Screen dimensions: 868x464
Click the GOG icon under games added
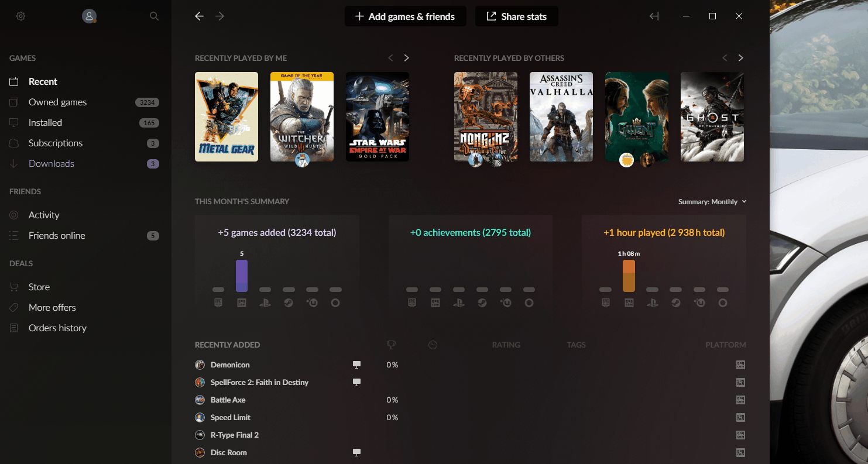coord(242,303)
